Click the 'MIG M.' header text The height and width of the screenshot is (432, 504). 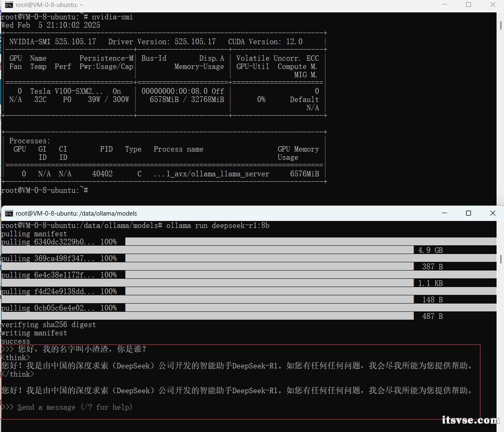click(x=305, y=75)
